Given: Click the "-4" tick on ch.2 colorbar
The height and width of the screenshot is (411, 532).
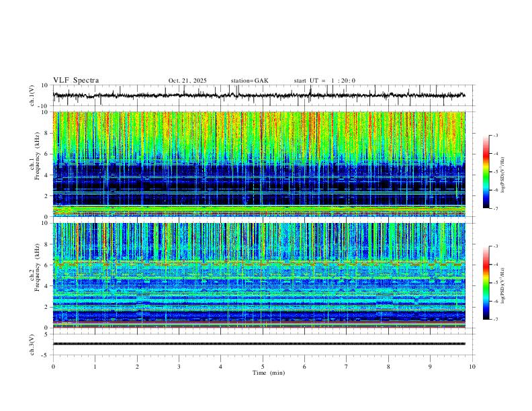Looking at the screenshot, I should [496, 264].
